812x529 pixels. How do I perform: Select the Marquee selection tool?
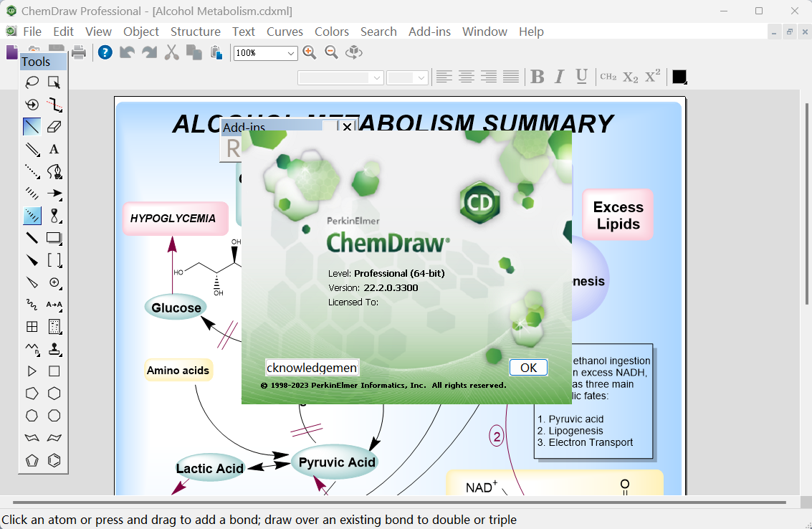pyautogui.click(x=54, y=82)
